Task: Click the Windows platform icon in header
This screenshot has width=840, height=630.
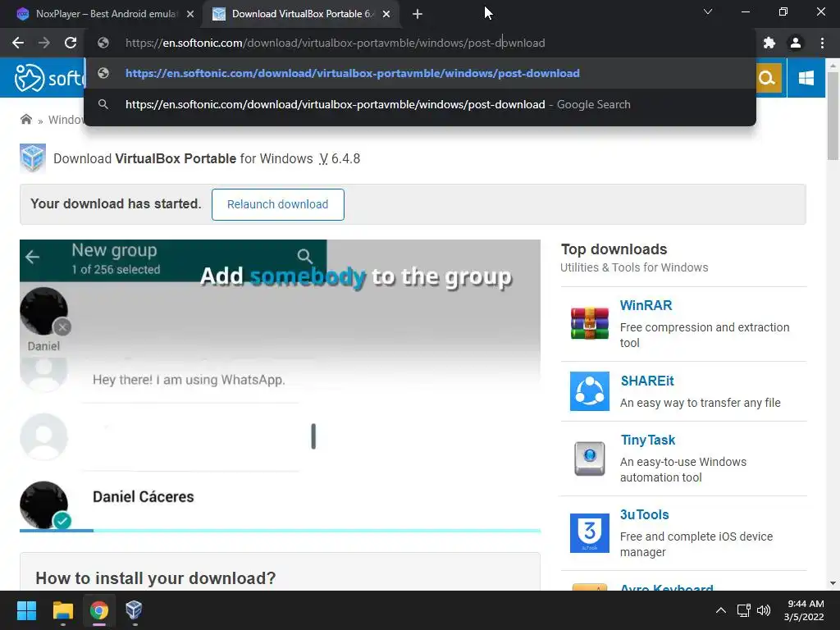Action: [806, 78]
